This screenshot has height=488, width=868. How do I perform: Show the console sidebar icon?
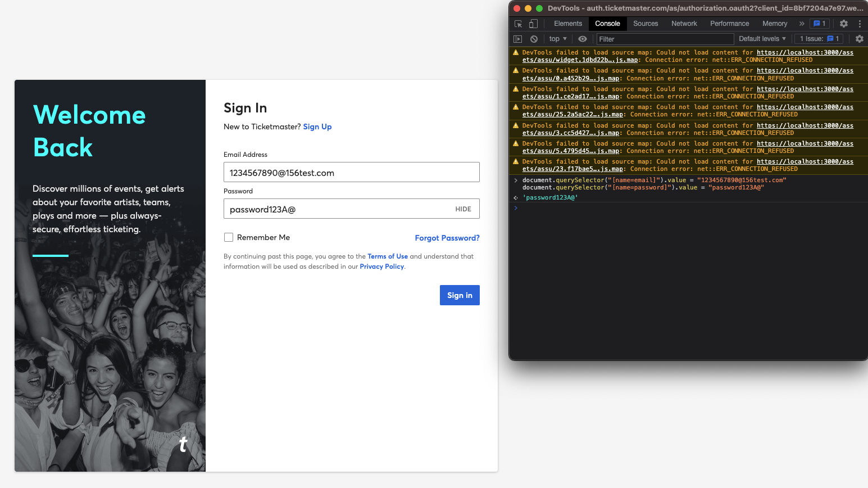pyautogui.click(x=518, y=39)
